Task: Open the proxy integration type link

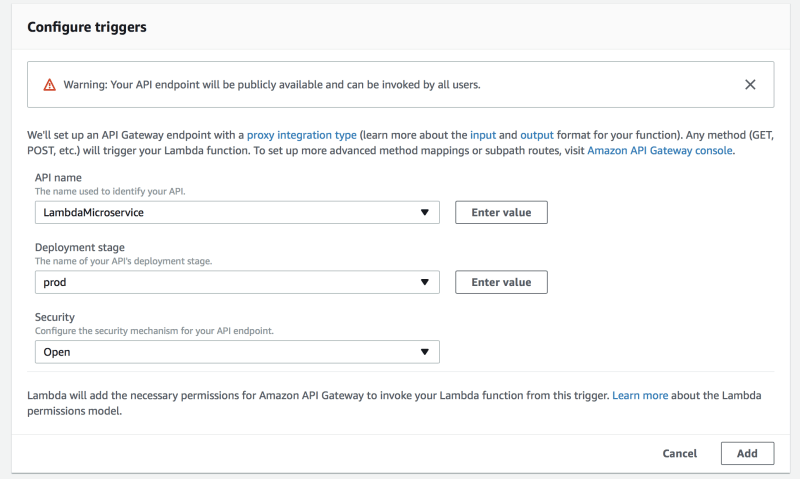Action: (302, 134)
